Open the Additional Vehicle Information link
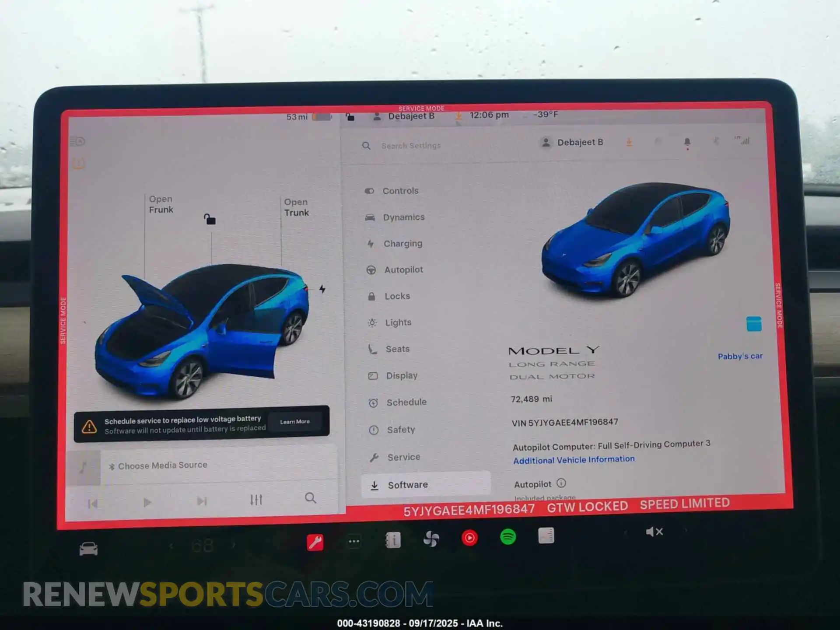The width and height of the screenshot is (840, 630). (x=574, y=460)
